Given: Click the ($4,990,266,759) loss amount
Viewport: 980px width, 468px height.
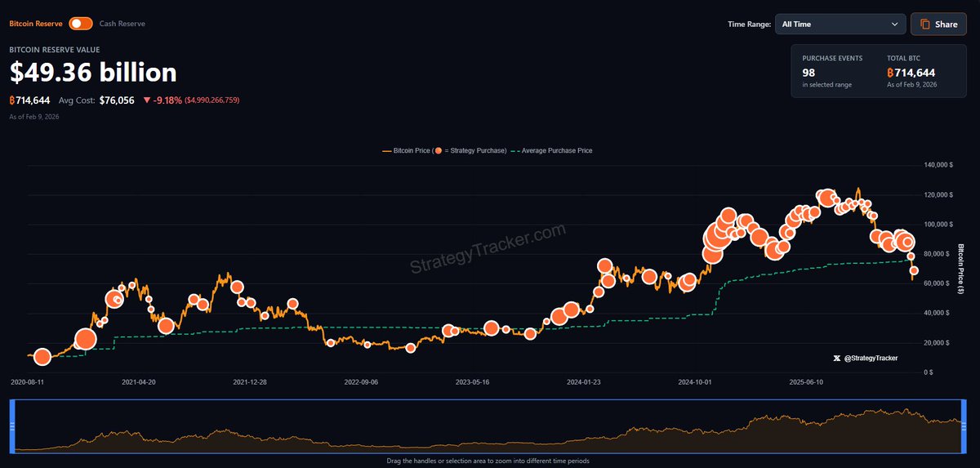Looking at the screenshot, I should click(x=212, y=100).
